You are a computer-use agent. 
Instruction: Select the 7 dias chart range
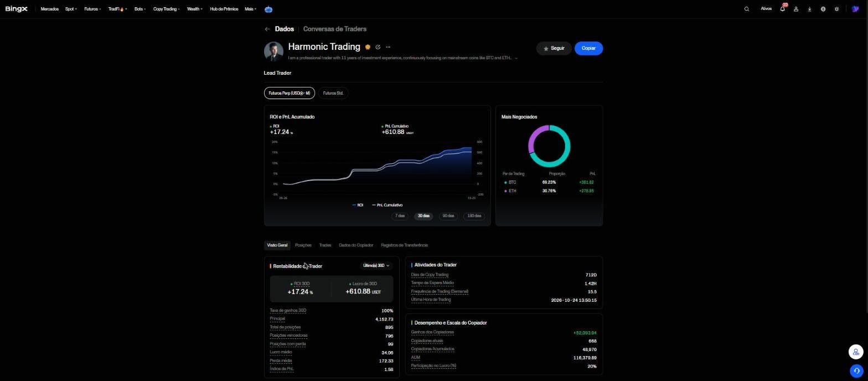pos(400,216)
